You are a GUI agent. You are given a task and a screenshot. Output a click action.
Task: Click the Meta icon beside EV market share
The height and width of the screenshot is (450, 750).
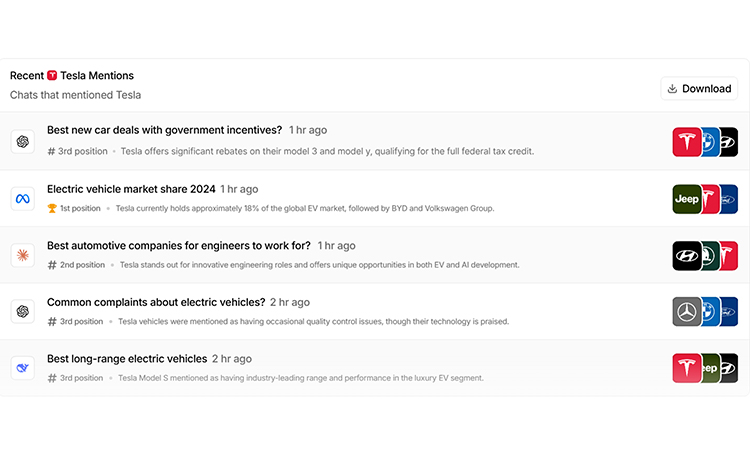(x=22, y=198)
